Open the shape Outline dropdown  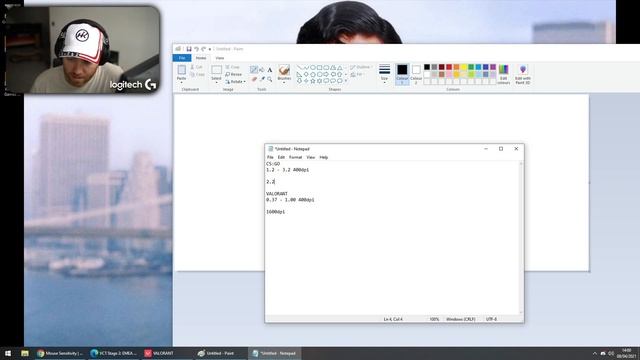point(361,67)
